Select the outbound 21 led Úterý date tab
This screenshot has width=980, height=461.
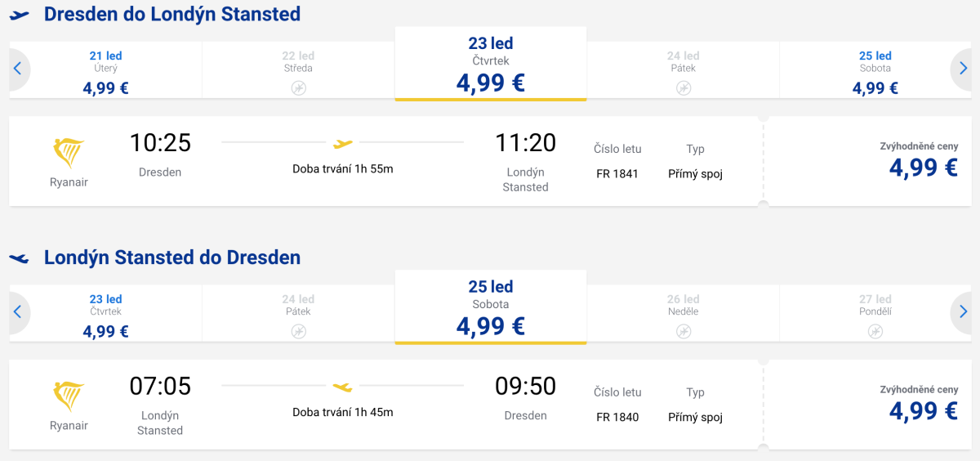pyautogui.click(x=105, y=71)
